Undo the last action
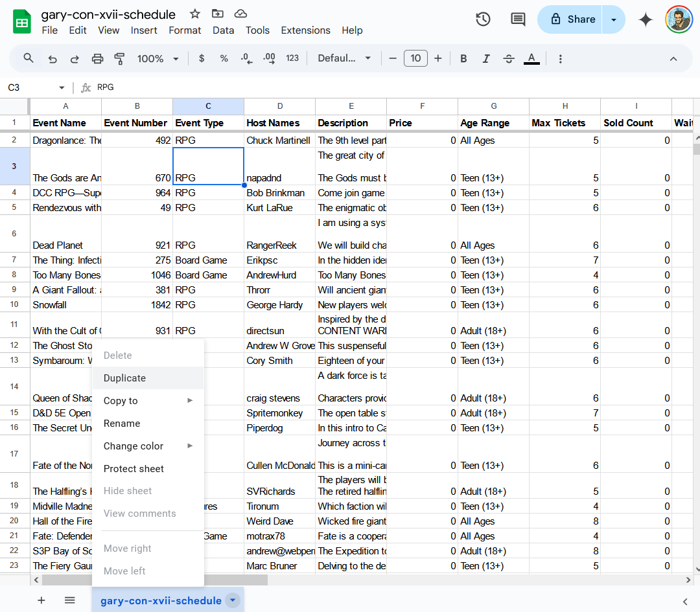Viewport: 700px width, 612px height. pos(52,58)
